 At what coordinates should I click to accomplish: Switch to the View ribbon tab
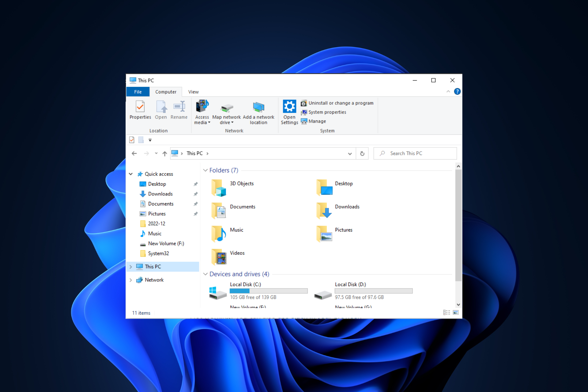click(193, 92)
